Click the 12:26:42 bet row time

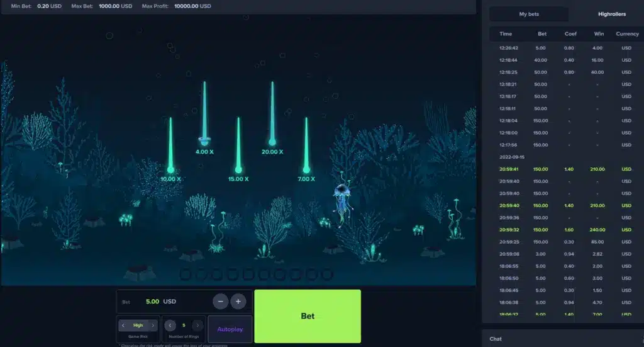click(x=508, y=48)
